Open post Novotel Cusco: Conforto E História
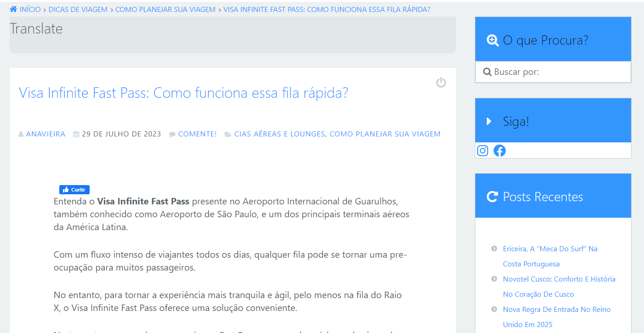Viewport: 644px width, 333px height. [x=559, y=287]
